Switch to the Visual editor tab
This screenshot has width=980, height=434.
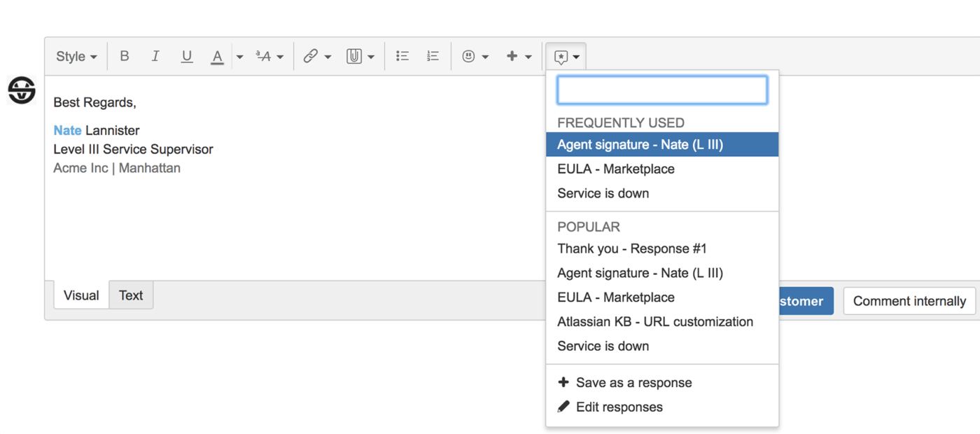click(81, 295)
